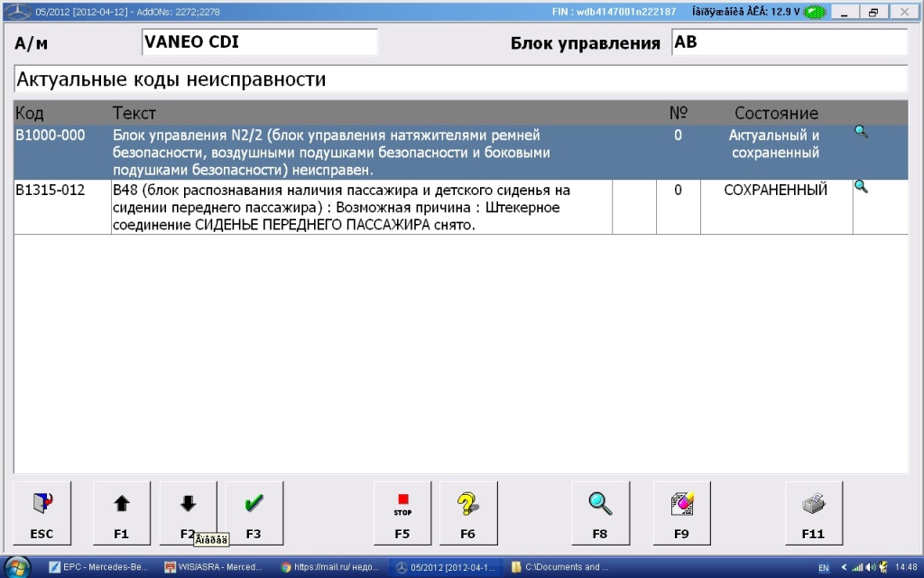Click the F1 up arrow button

coord(121,514)
